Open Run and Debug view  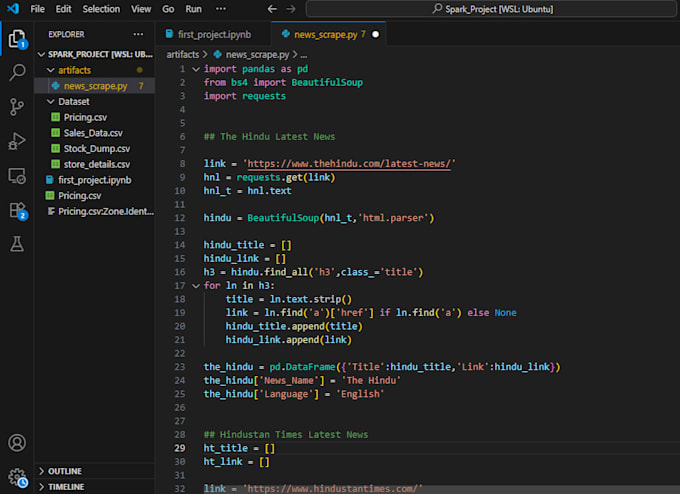point(17,141)
